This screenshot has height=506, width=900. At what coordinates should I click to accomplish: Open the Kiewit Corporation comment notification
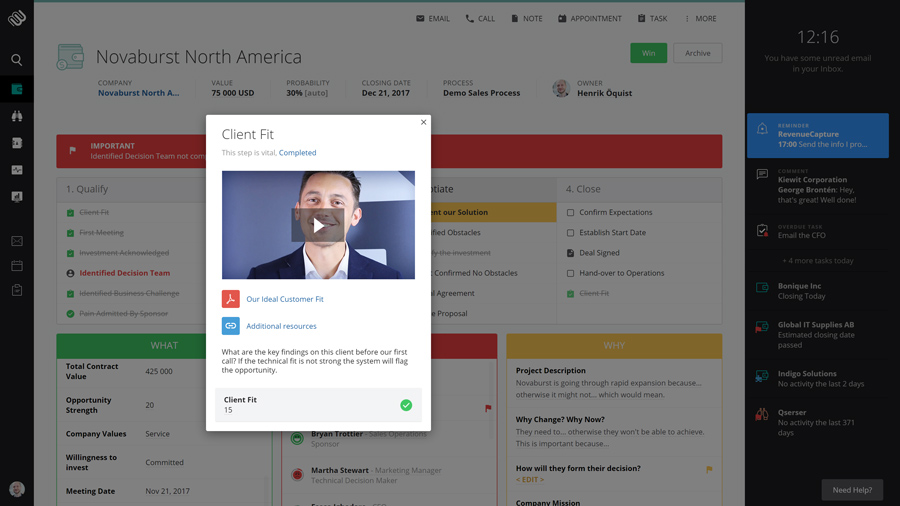click(x=817, y=186)
